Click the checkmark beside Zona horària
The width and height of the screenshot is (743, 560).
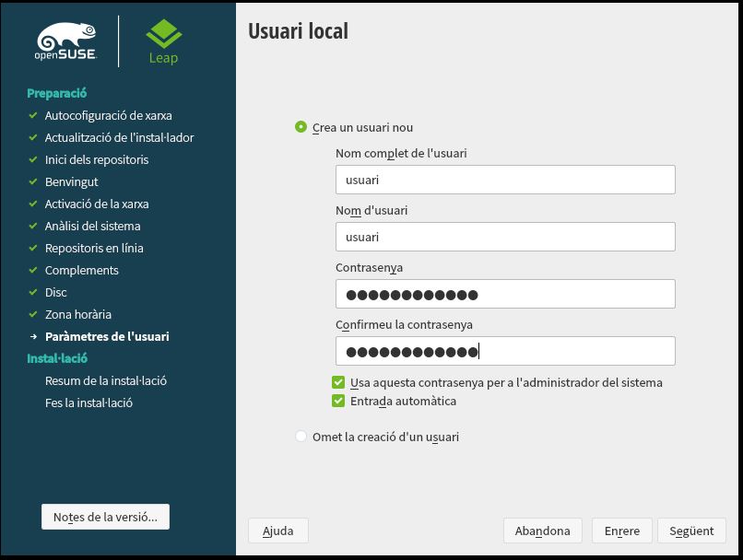click(33, 315)
